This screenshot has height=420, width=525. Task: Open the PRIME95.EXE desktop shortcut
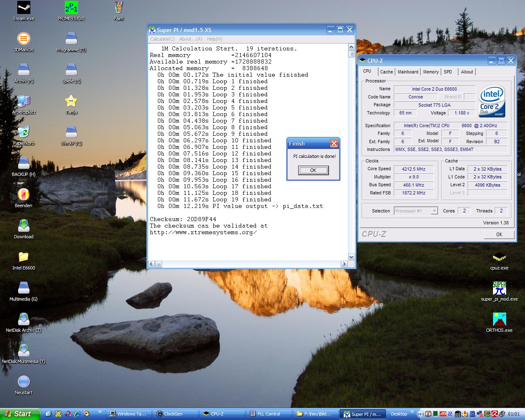(x=71, y=11)
